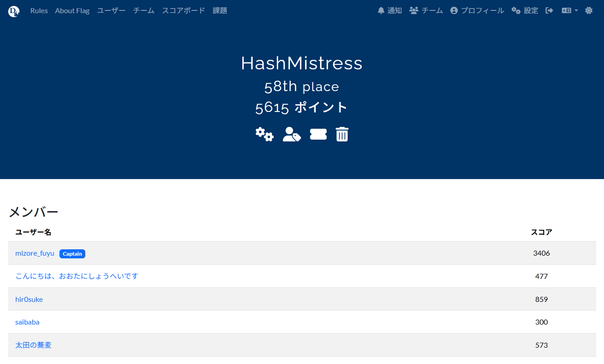Open the team settings gears icon under points

(265, 135)
